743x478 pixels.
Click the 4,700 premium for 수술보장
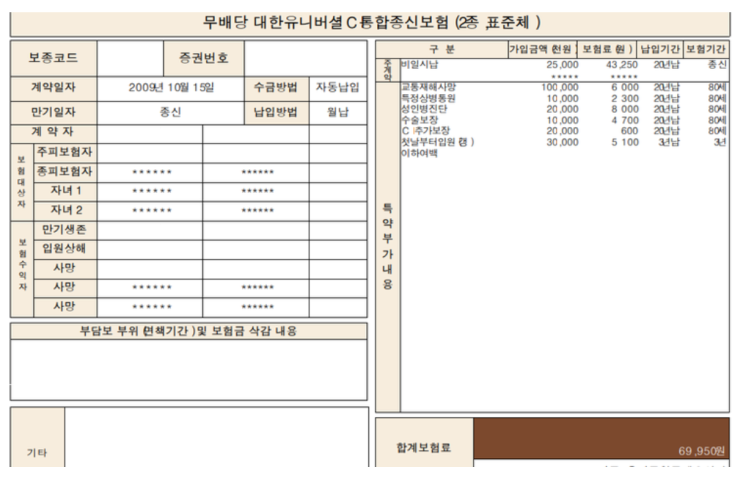click(x=625, y=120)
